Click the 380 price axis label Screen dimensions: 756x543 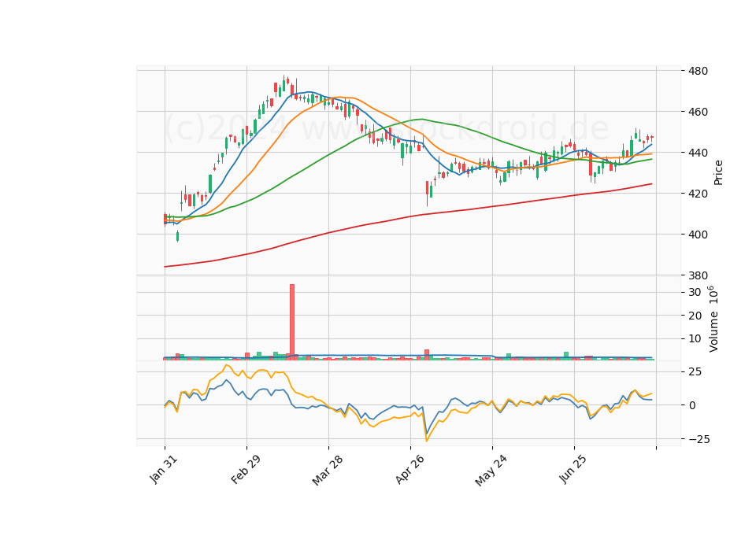pos(697,275)
